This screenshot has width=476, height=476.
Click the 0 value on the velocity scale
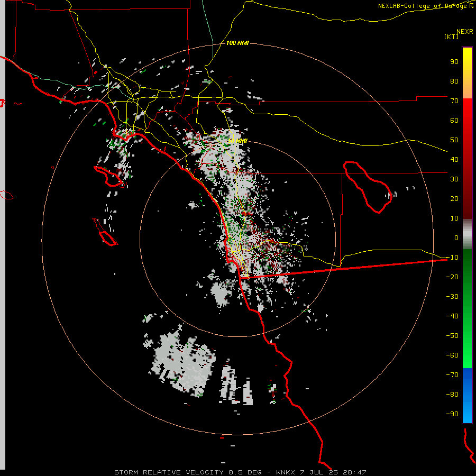(456, 237)
